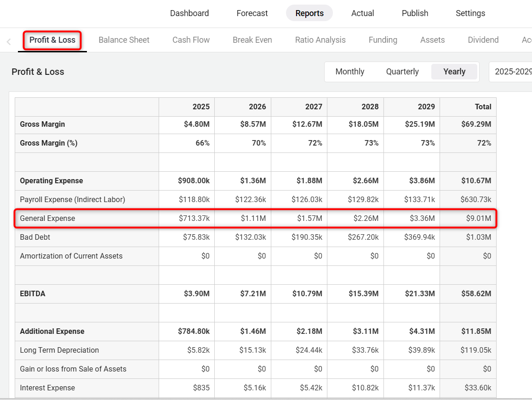View the Assets report tab

[432, 40]
